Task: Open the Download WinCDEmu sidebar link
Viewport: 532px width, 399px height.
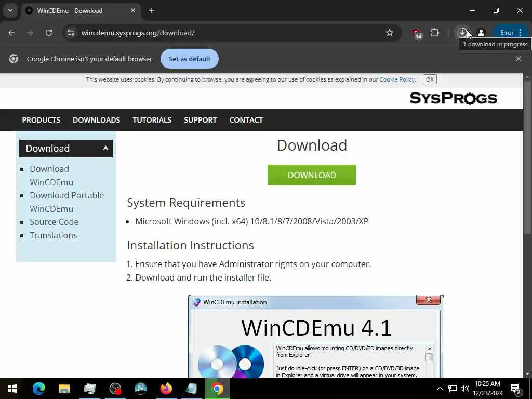Action: 51,176
